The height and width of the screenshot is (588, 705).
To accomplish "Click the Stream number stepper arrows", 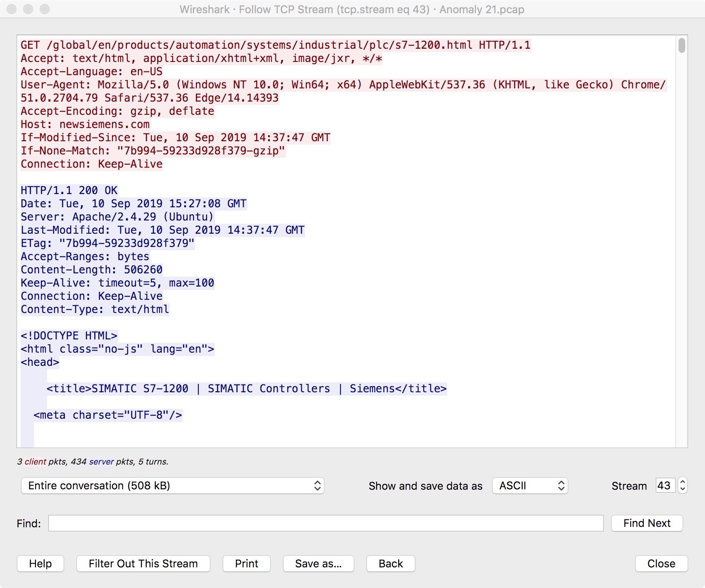I will point(683,486).
